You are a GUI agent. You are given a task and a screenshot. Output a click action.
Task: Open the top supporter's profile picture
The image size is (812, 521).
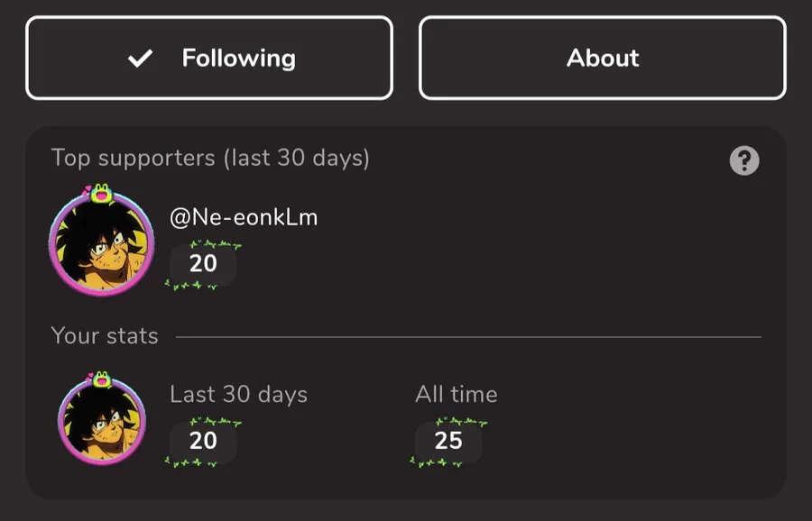pos(100,244)
